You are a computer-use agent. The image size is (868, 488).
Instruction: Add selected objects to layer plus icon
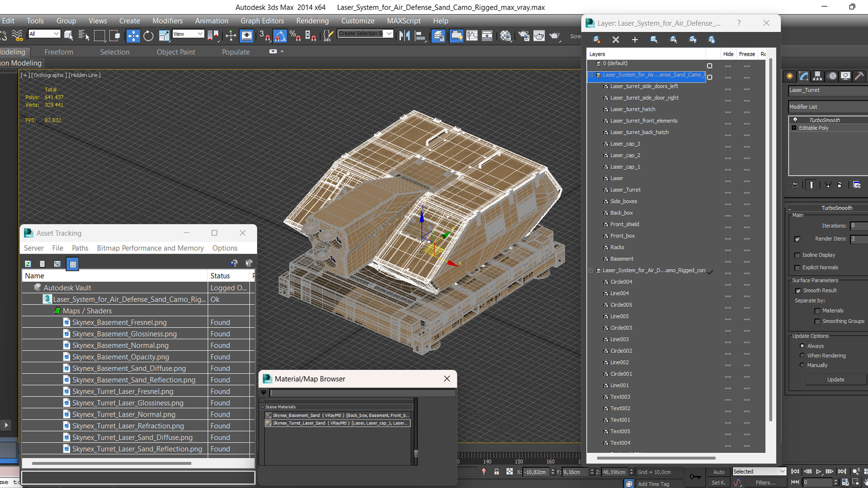point(635,40)
